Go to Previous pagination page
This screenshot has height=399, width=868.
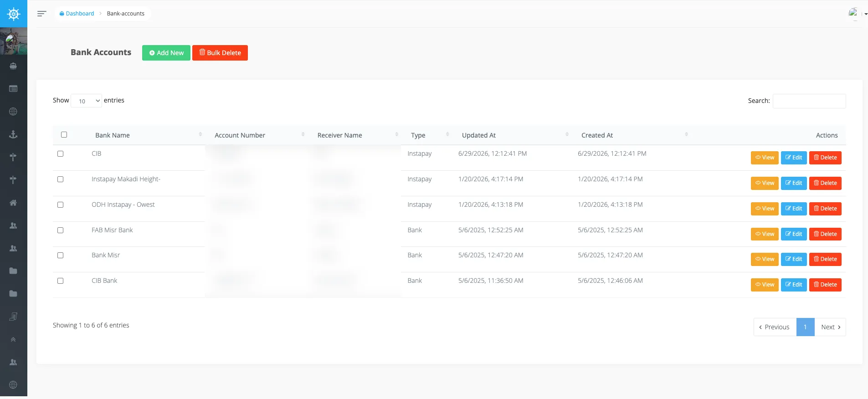pos(775,327)
